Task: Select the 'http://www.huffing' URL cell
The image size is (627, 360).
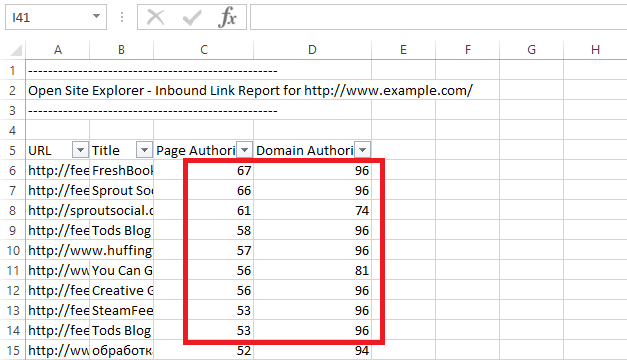Action: click(90, 250)
